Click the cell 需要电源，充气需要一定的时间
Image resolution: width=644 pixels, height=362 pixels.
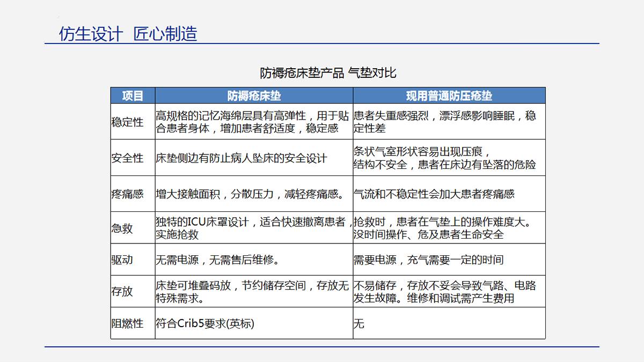(x=428, y=260)
